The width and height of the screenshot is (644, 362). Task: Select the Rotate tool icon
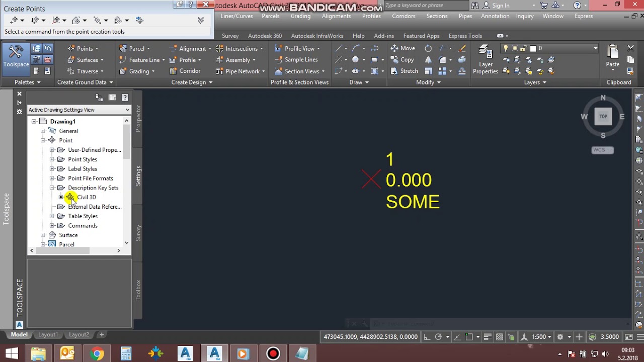[x=428, y=48]
